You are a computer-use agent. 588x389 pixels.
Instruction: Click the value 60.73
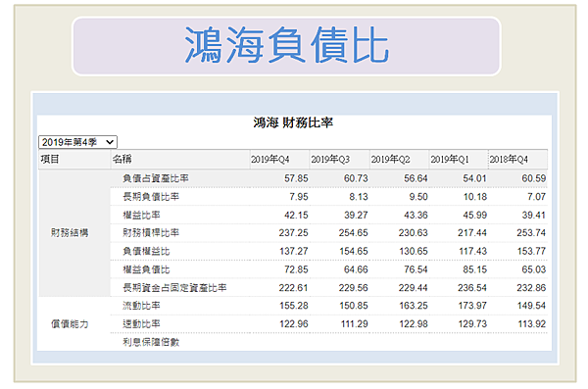[356, 178]
